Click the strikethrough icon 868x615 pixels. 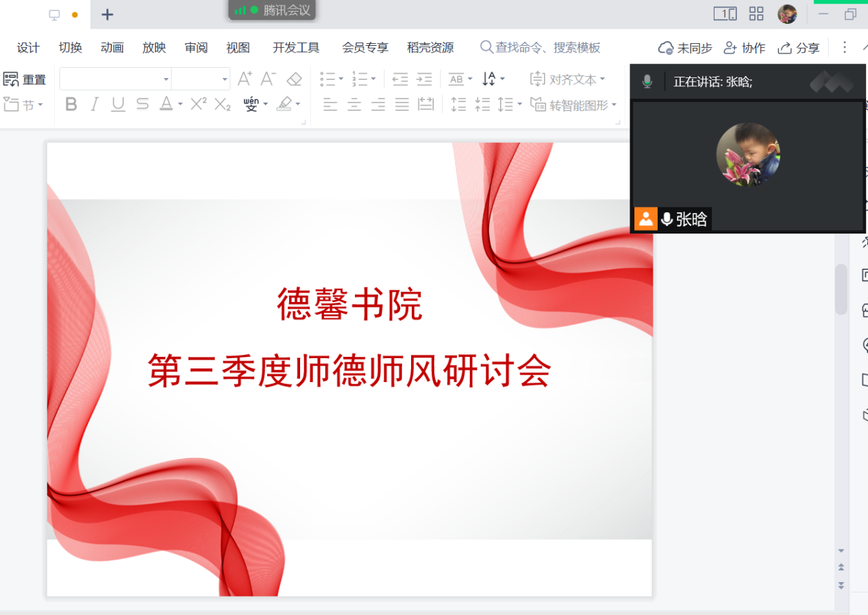142,104
